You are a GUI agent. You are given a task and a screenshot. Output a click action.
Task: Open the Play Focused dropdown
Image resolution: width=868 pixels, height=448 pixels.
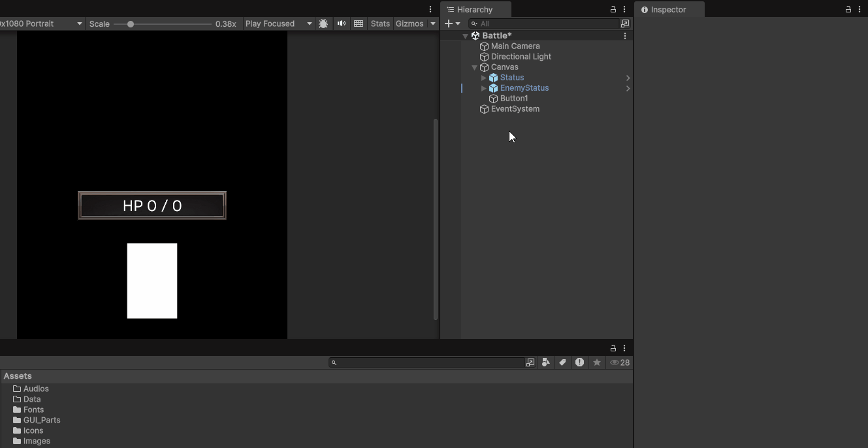click(x=279, y=24)
